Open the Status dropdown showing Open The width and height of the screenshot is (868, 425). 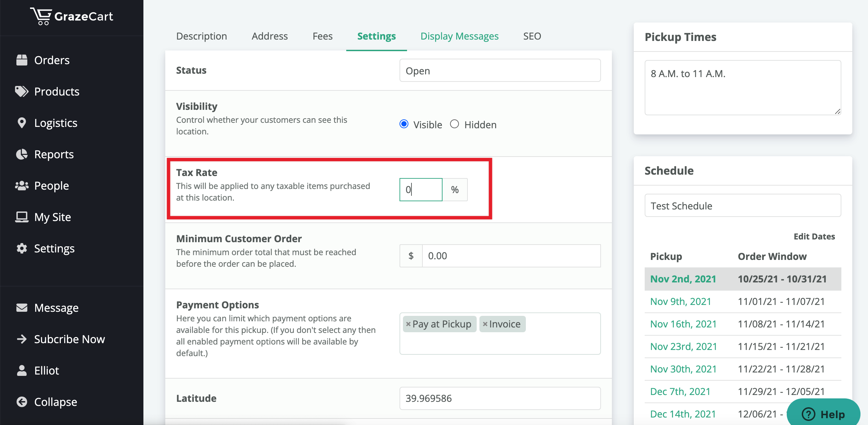point(500,71)
